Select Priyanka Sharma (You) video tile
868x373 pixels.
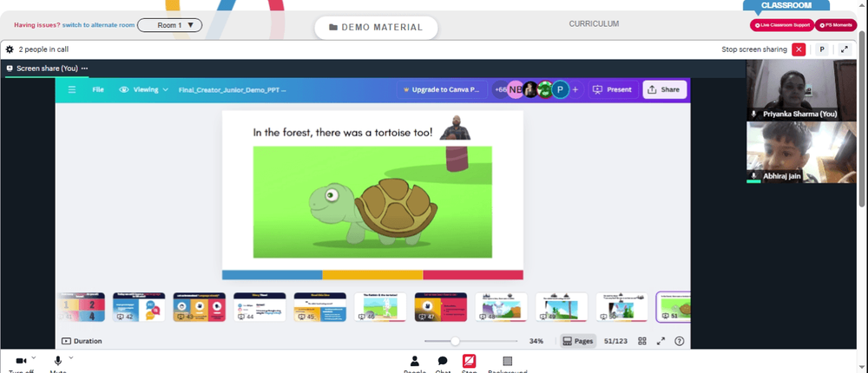[801, 91]
